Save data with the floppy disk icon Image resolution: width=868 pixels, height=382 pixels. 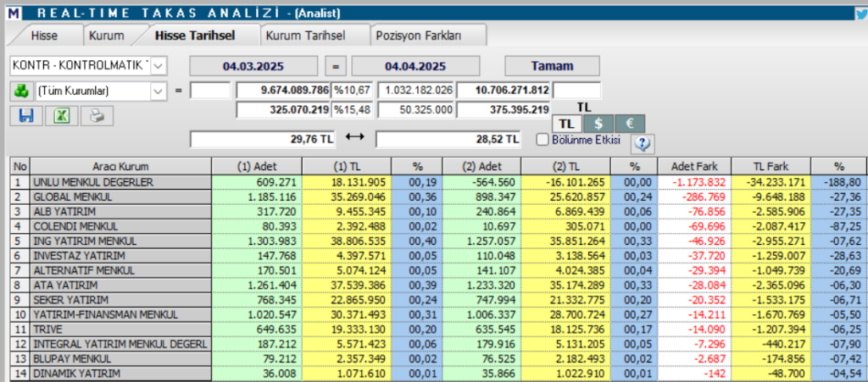26,116
